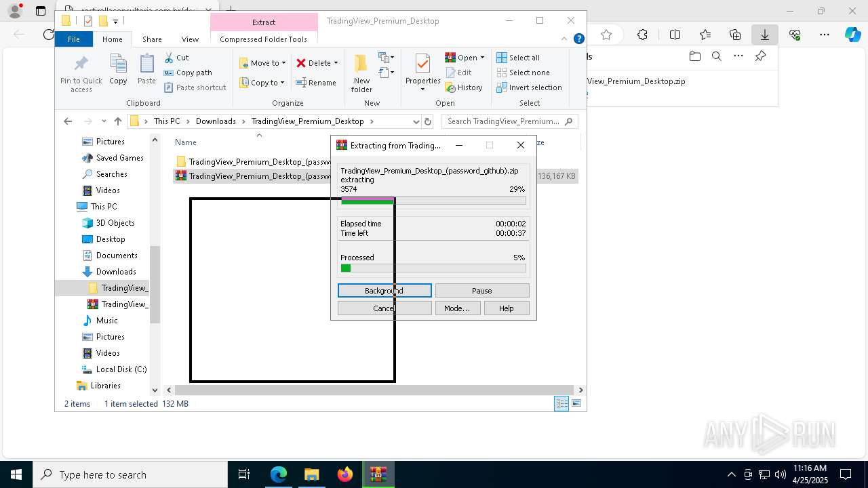Viewport: 868px width, 488px height.
Task: Open Delete dropdown arrow
Action: coord(336,63)
